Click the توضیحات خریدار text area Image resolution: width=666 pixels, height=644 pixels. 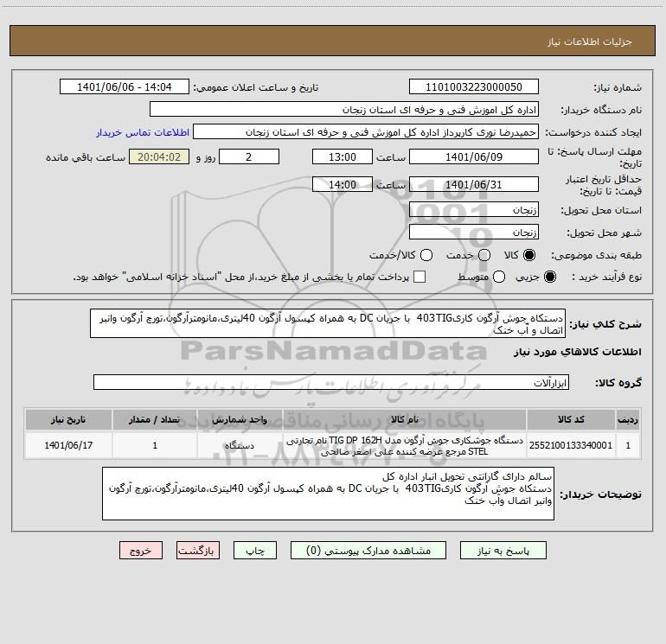tap(329, 494)
